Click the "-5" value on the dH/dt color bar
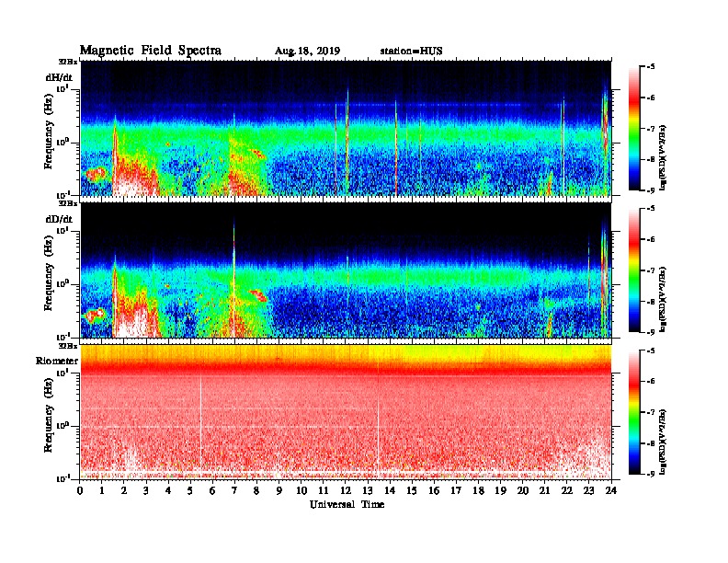Image resolution: width=728 pixels, height=563 pixels. tap(651, 67)
